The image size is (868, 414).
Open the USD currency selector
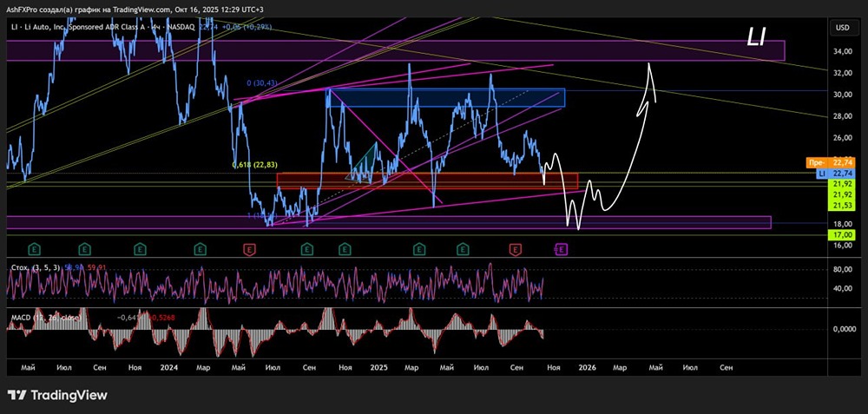point(843,27)
